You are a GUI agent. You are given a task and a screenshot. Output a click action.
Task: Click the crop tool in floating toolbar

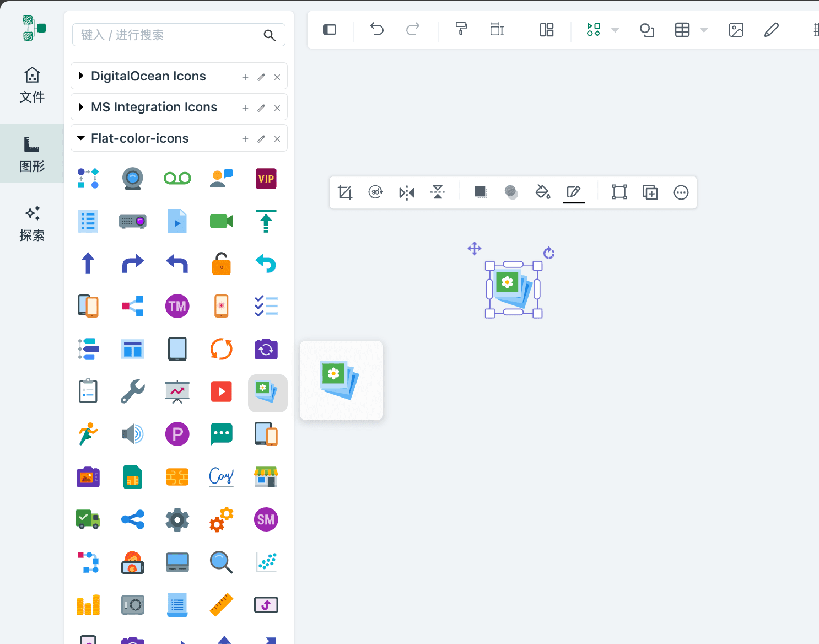click(x=345, y=192)
